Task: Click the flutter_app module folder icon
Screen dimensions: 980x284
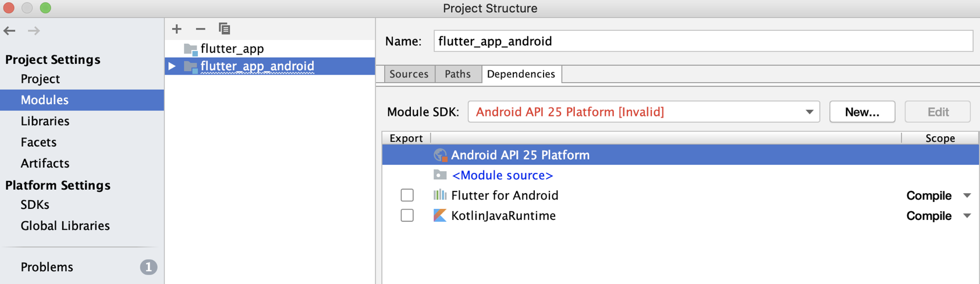Action: [x=190, y=49]
